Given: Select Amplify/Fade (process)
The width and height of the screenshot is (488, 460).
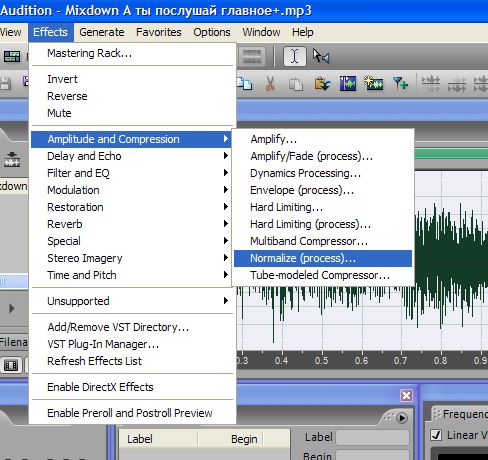Looking at the screenshot, I should pos(323,156).
